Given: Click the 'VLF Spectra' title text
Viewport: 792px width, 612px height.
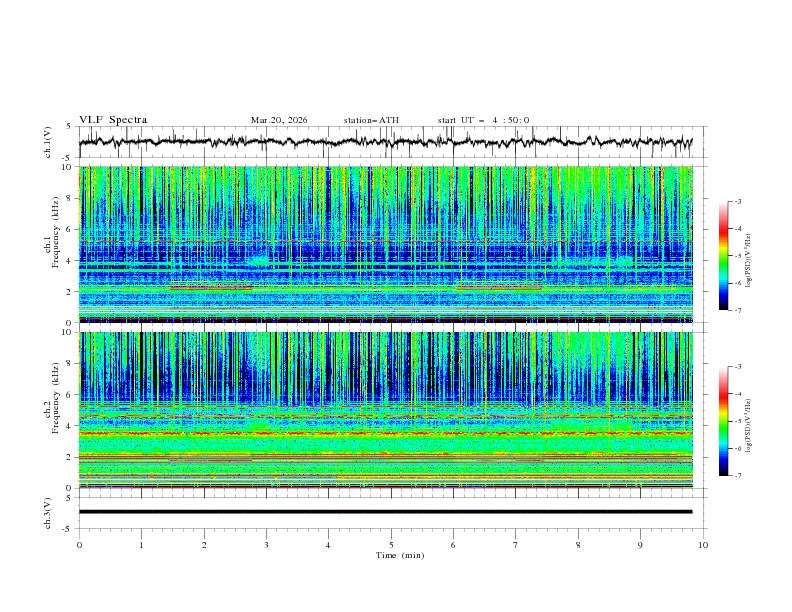Looking at the screenshot, I should tap(113, 120).
